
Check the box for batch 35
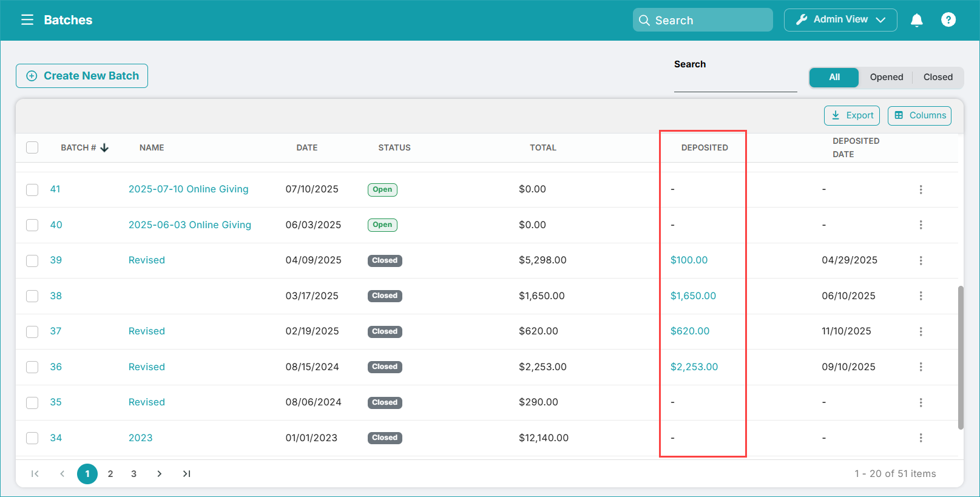click(32, 403)
